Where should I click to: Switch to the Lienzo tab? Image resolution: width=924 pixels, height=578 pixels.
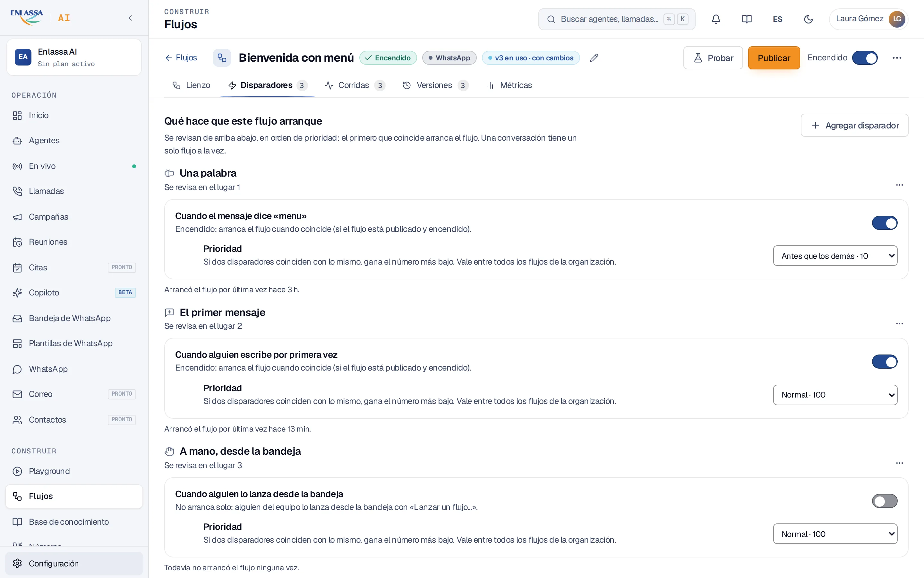point(191,85)
